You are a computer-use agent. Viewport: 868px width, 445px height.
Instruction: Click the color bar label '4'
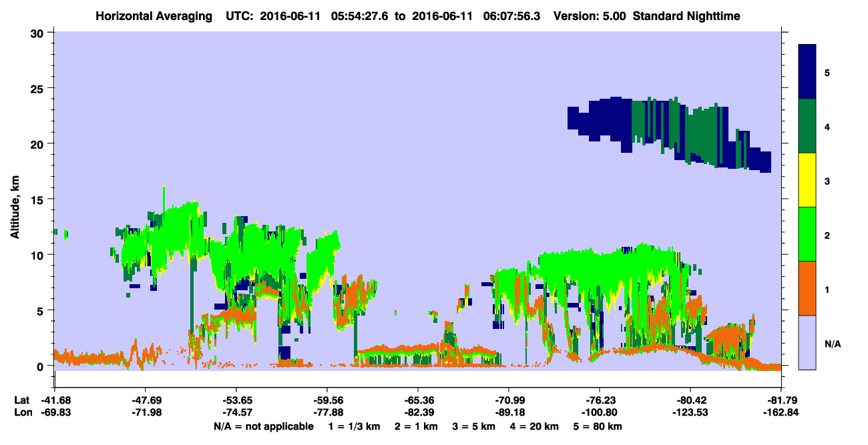click(827, 126)
